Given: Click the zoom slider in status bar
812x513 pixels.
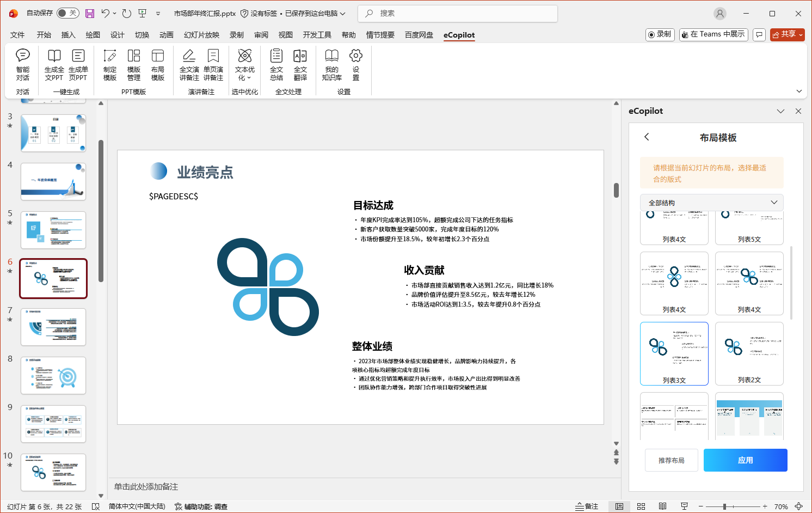Looking at the screenshot, I should pos(724,506).
